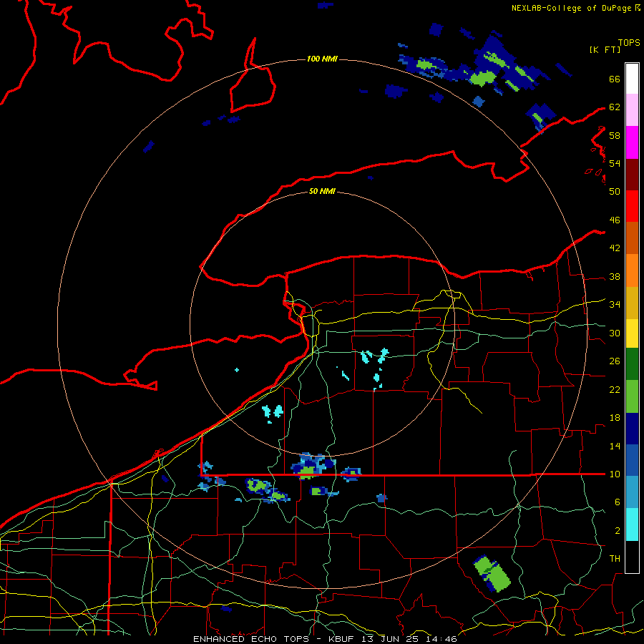Viewport: 644px width, 644px height.
Task: Click the legend value 30
Action: click(x=615, y=333)
